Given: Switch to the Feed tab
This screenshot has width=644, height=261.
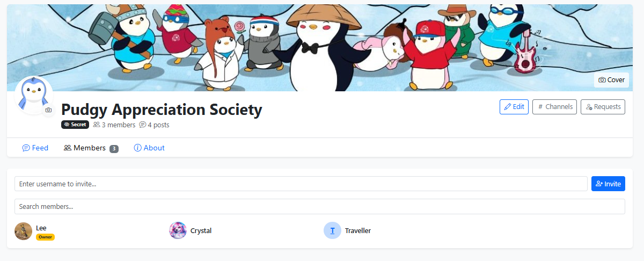Looking at the screenshot, I should click(x=35, y=148).
